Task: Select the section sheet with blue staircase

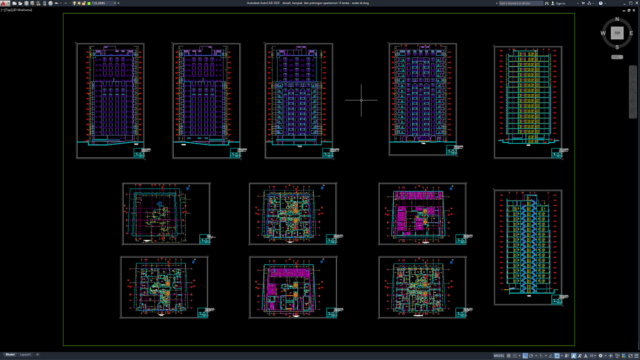Action: 528,247
